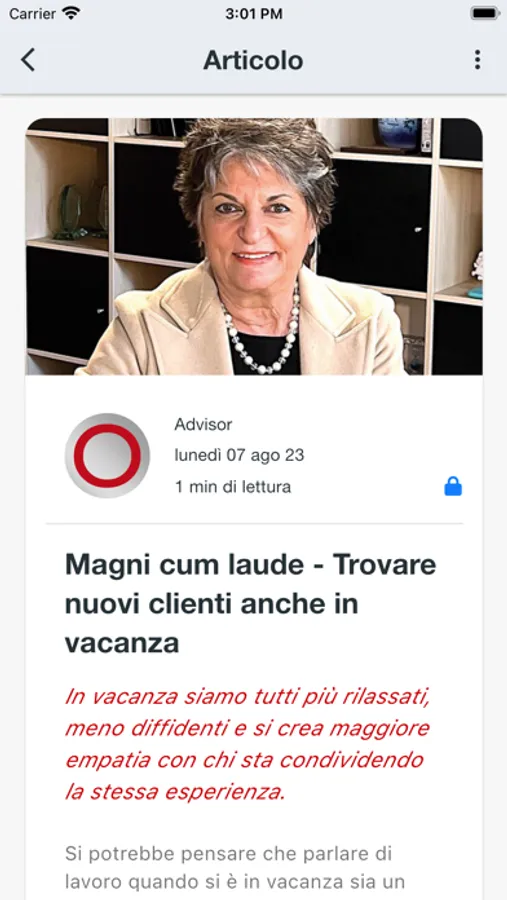The image size is (507, 900).
Task: Tap the 3:01 PM clock in status bar
Action: pos(253,14)
